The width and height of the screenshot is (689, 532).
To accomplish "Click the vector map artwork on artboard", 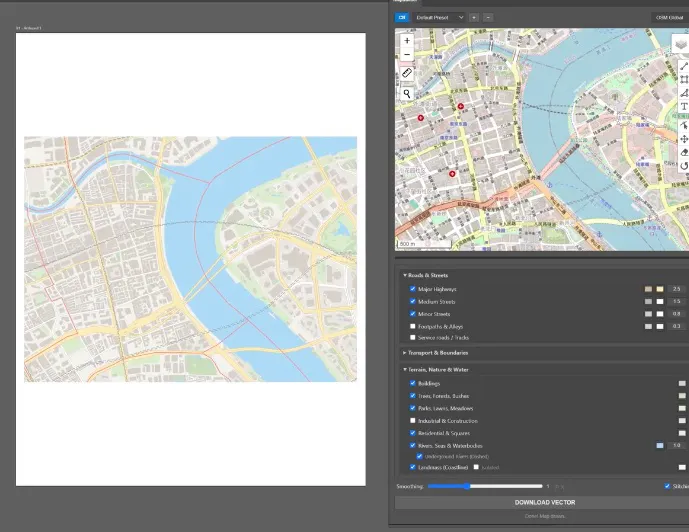I will tap(190, 259).
